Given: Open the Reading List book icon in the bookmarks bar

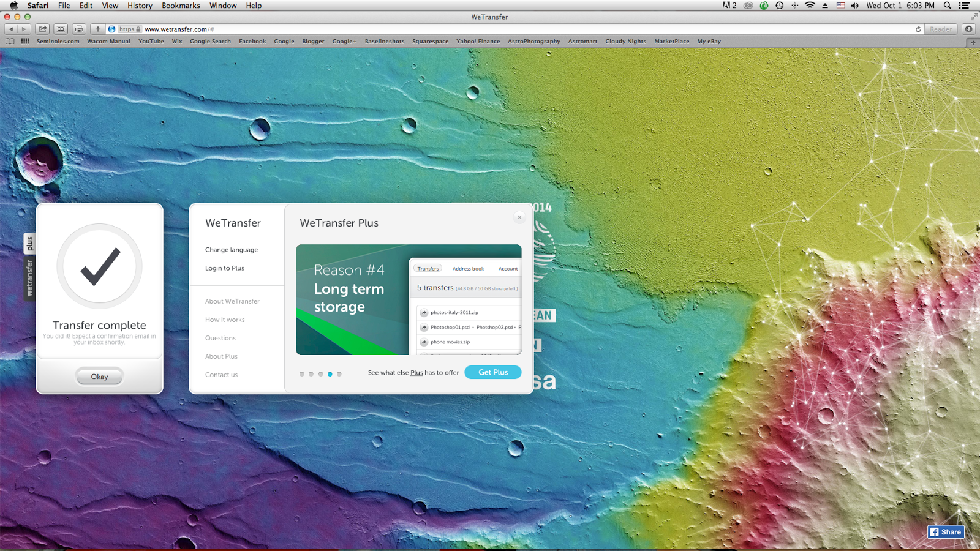Looking at the screenshot, I should 10,41.
